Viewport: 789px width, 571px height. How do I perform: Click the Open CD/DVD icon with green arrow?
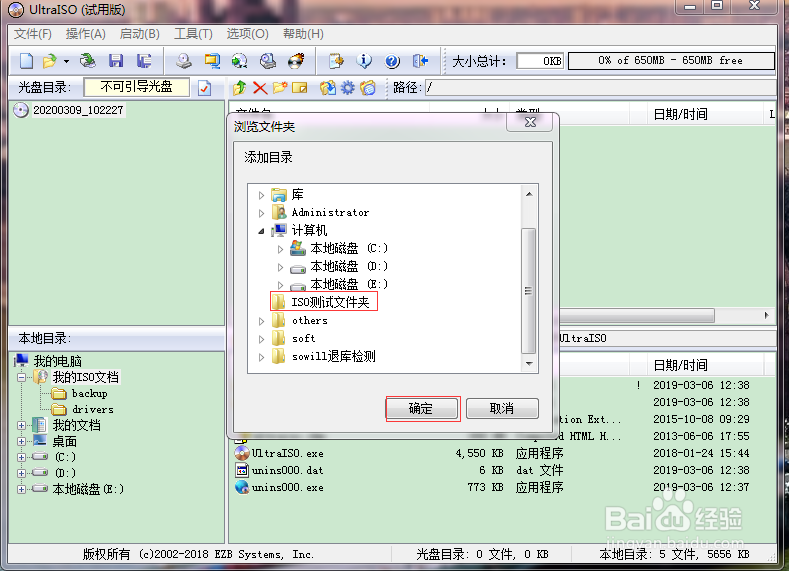coord(88,61)
